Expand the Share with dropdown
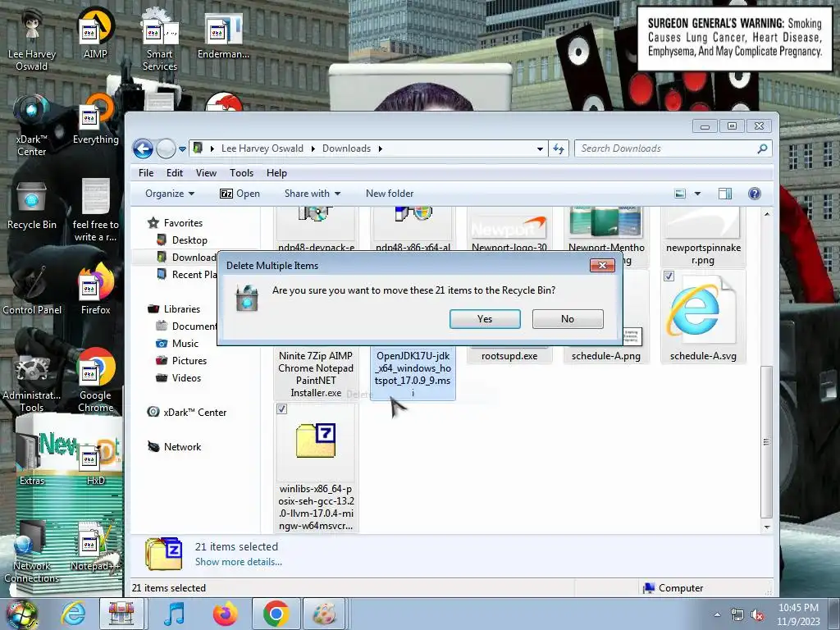840x630 pixels. tap(313, 194)
